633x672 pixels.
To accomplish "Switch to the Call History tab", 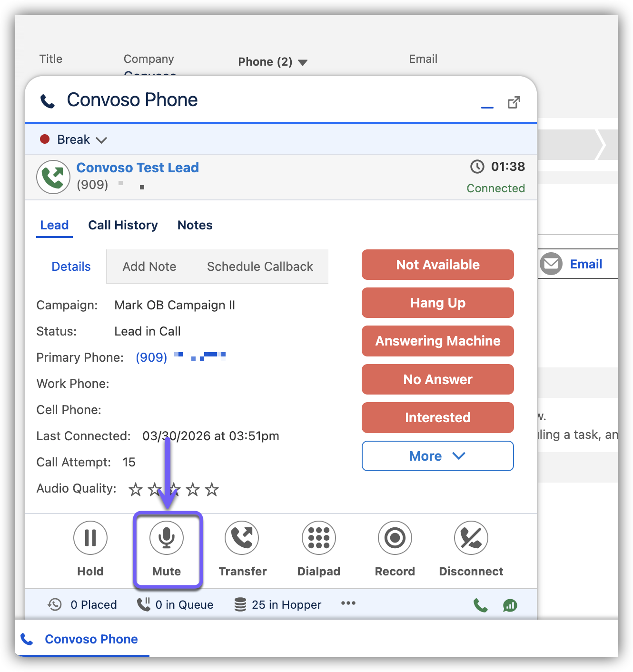I will click(x=123, y=225).
